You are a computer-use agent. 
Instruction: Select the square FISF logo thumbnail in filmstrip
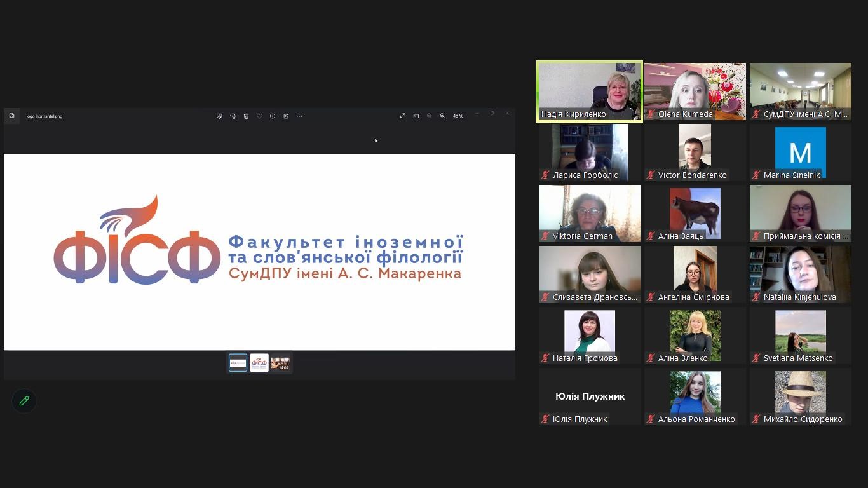[259, 363]
